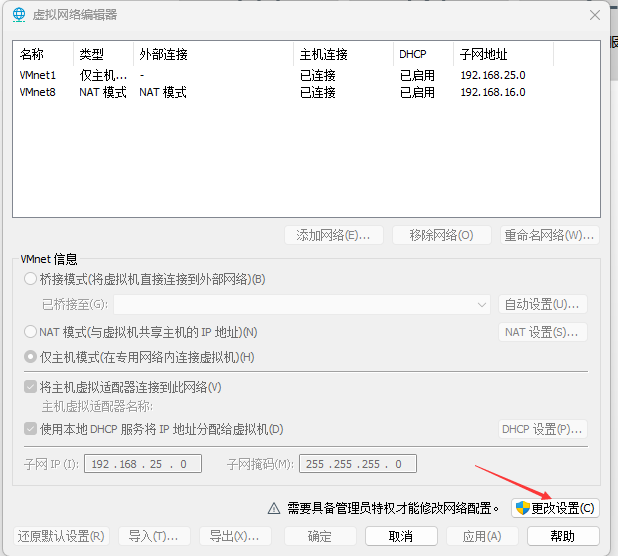The height and width of the screenshot is (556, 618).
Task: Click the DHCP column header
Action: (413, 54)
